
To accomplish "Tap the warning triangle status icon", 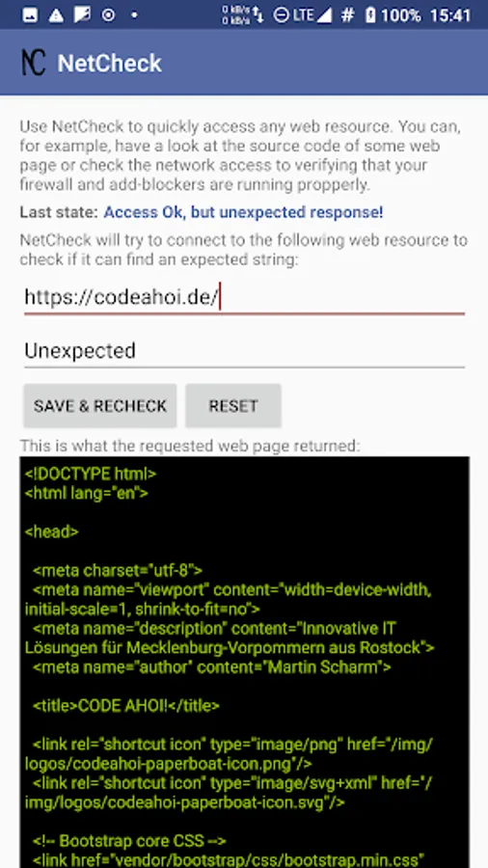I will 56,15.
